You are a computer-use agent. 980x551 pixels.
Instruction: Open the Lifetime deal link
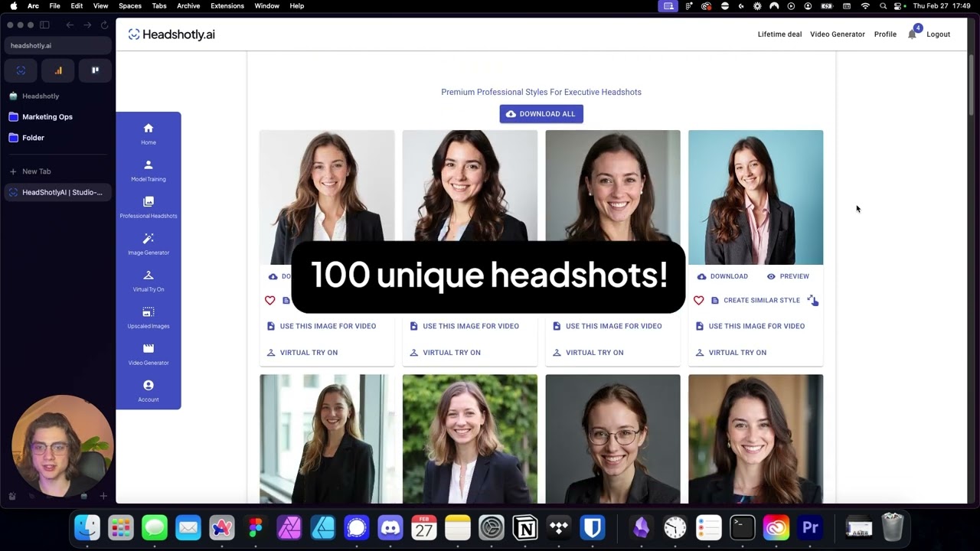point(779,34)
